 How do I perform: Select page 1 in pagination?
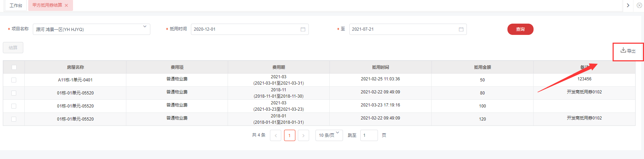tap(289, 135)
